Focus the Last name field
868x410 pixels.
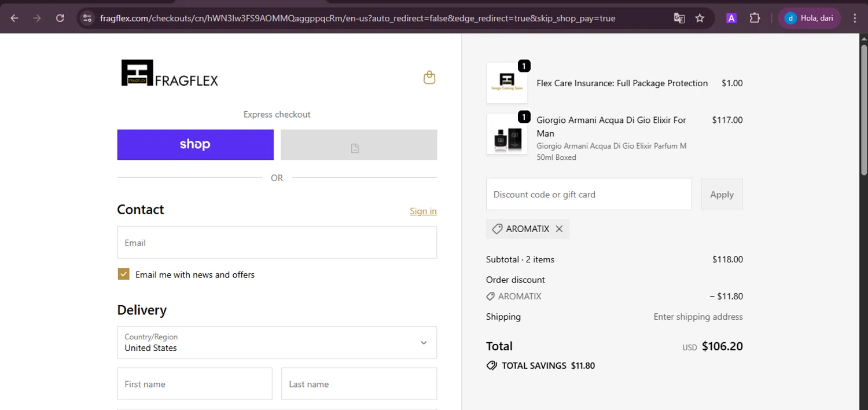coord(359,384)
